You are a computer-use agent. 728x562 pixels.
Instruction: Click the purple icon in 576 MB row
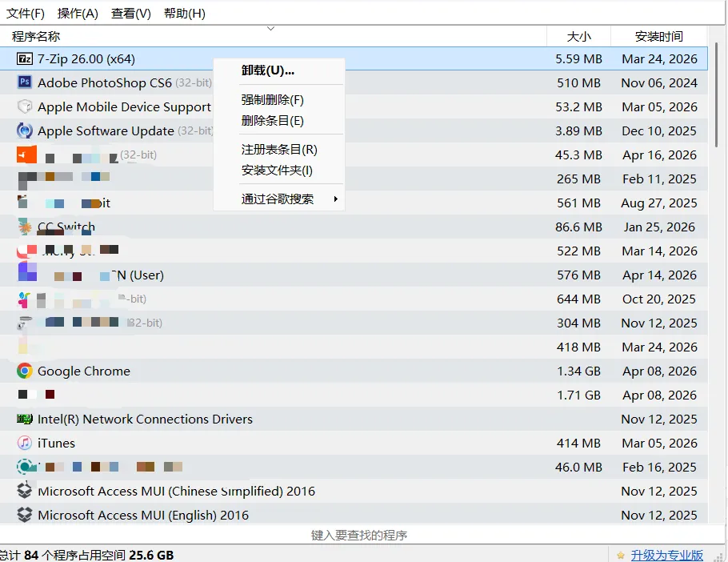pos(27,271)
